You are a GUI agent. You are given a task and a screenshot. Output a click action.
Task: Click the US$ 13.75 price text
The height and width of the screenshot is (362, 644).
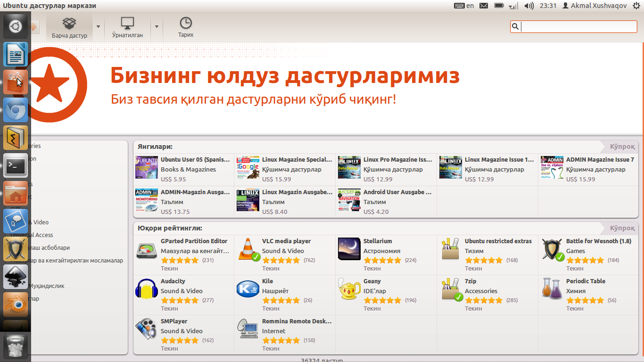pos(175,212)
